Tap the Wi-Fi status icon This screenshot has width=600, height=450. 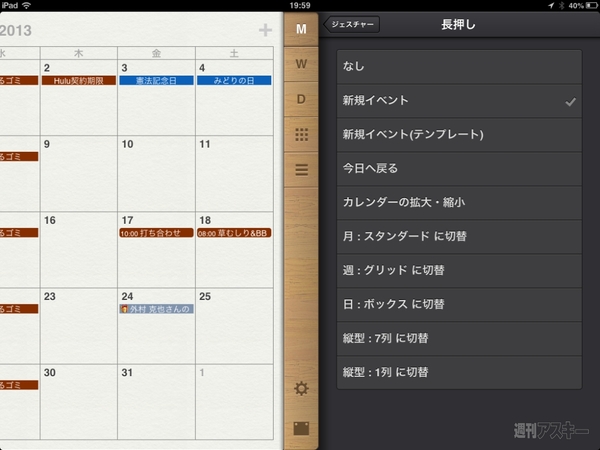tap(26, 5)
